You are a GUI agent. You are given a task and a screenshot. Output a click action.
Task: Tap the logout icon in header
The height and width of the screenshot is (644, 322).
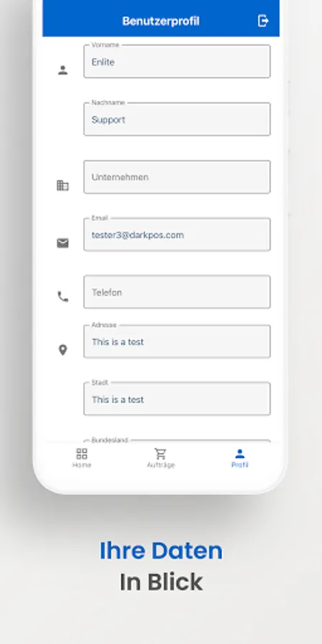pos(263,21)
